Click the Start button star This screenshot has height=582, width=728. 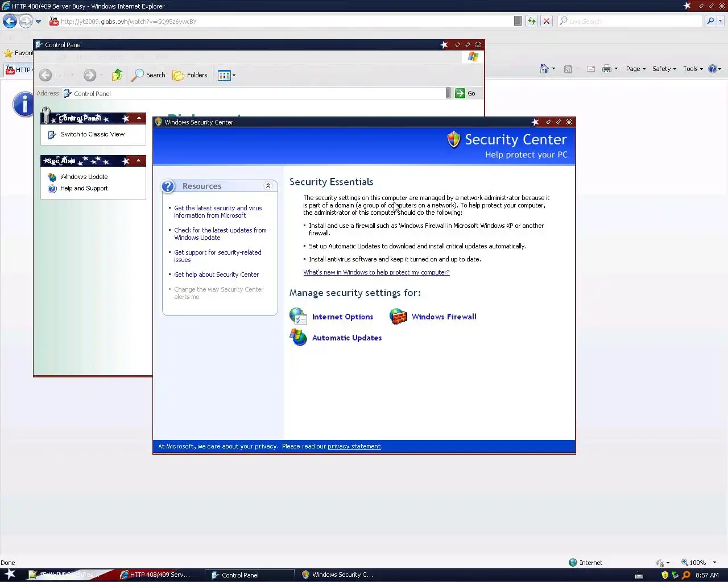tap(10, 574)
